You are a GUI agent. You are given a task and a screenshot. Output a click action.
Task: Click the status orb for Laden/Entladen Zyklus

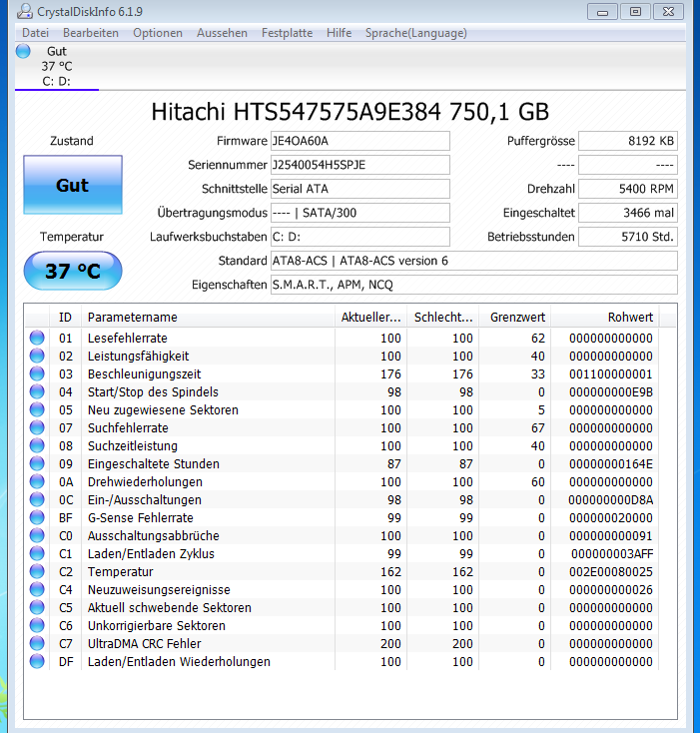pyautogui.click(x=37, y=553)
